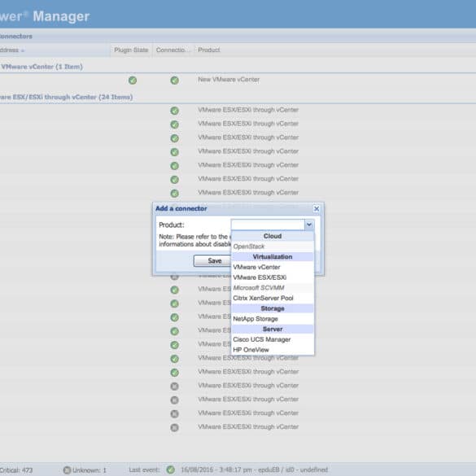Click the Connectio... column header
The image size is (476, 476).
pos(172,50)
